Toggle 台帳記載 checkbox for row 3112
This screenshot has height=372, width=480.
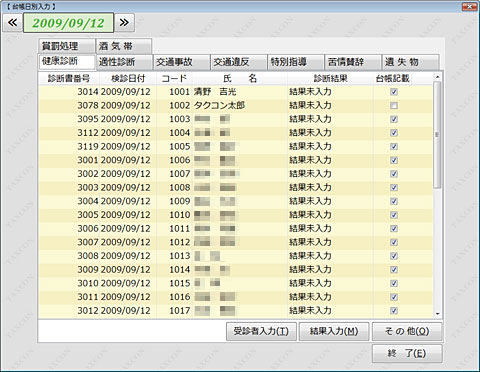(394, 133)
